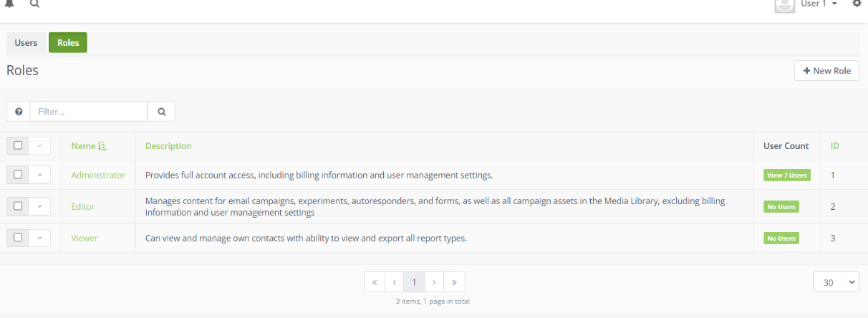Click the filter help question mark icon
The image size is (868, 318).
point(19,112)
